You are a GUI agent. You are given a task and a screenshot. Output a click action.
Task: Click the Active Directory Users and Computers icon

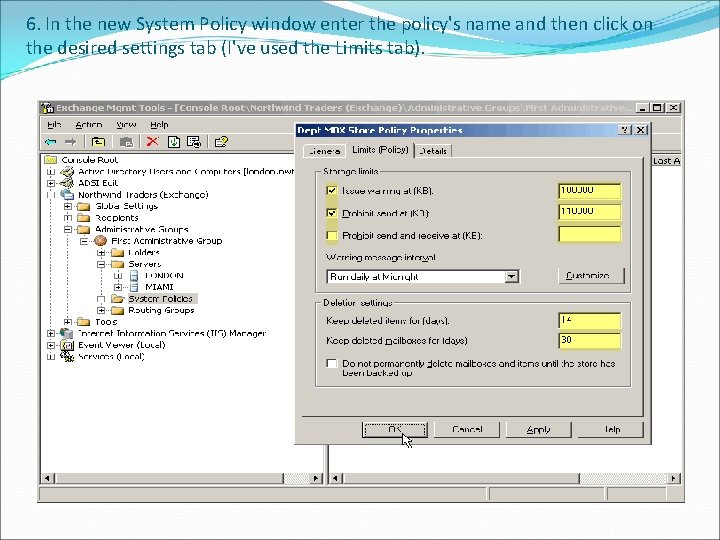[x=67, y=171]
